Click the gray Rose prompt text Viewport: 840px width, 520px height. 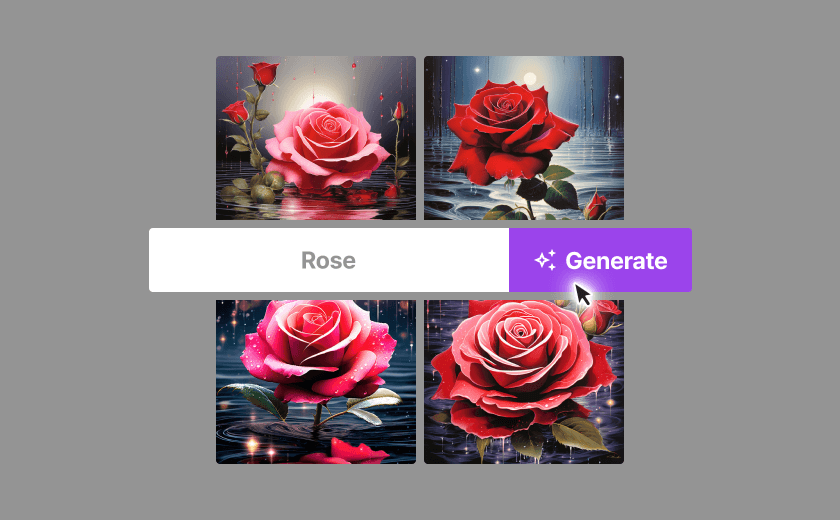point(328,261)
